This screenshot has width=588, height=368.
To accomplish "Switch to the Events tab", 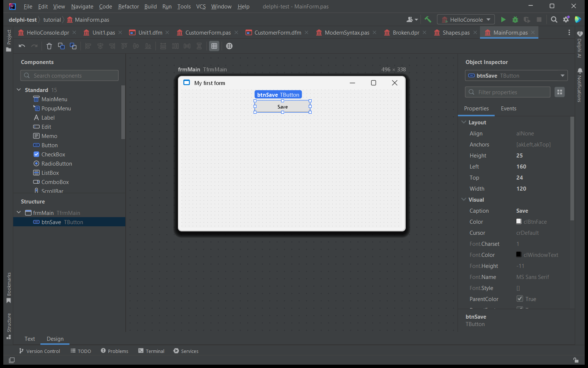I will (x=509, y=109).
